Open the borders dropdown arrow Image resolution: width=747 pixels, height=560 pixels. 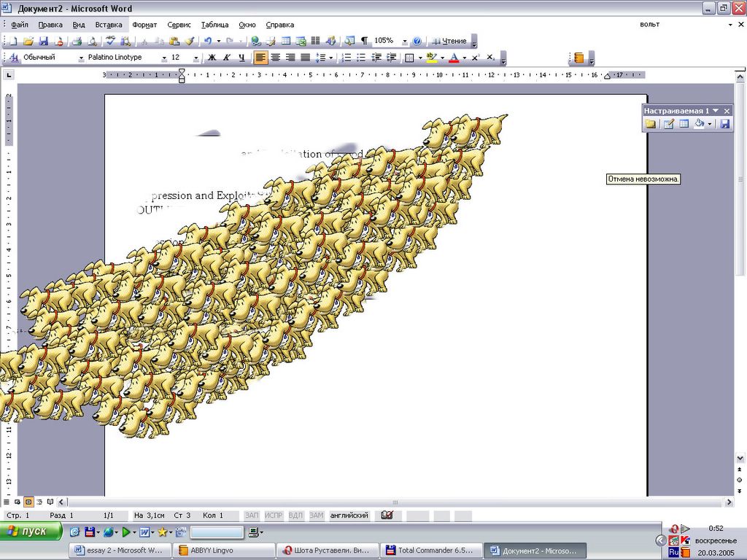(419, 58)
